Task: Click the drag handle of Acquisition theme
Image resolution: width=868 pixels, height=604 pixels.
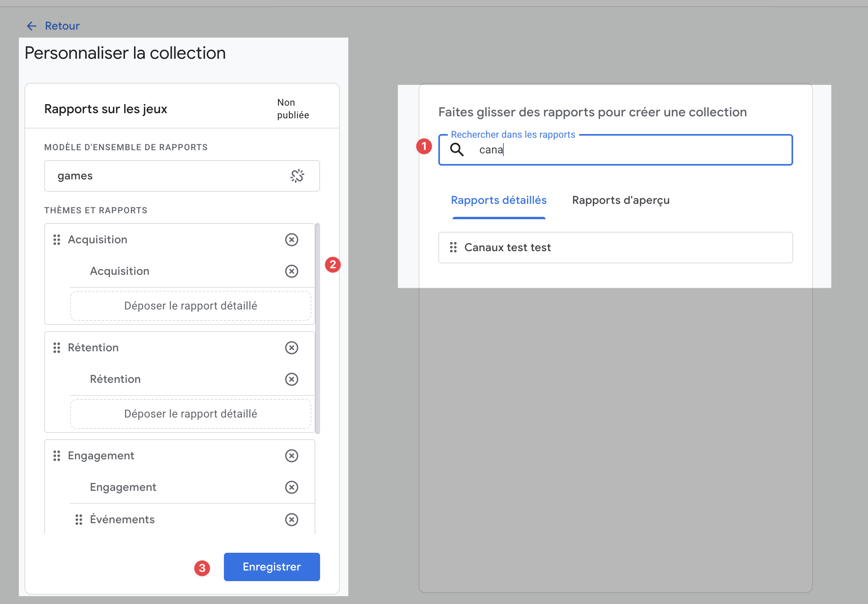Action: (x=57, y=240)
